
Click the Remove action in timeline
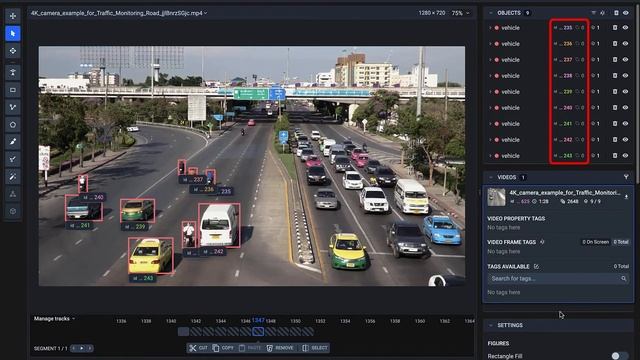tap(280, 348)
